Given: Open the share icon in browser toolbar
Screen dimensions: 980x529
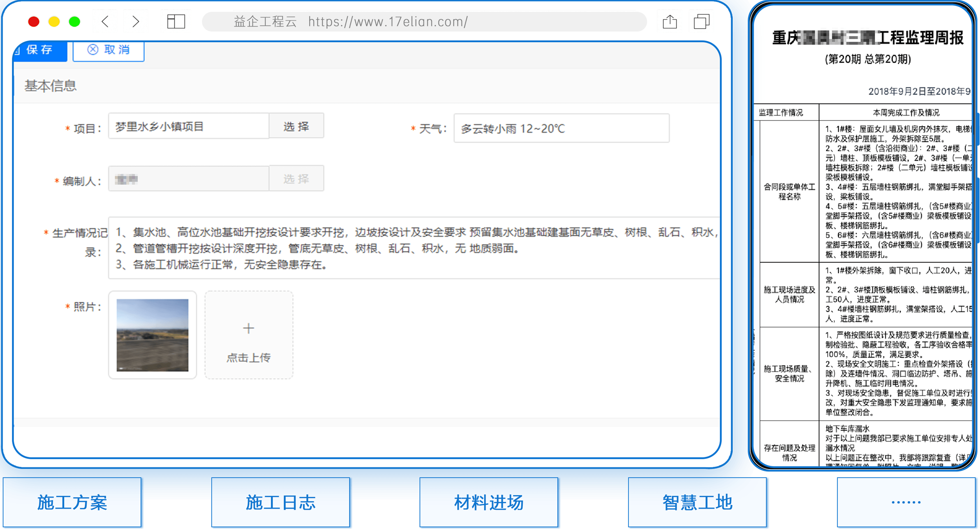Looking at the screenshot, I should click(670, 21).
